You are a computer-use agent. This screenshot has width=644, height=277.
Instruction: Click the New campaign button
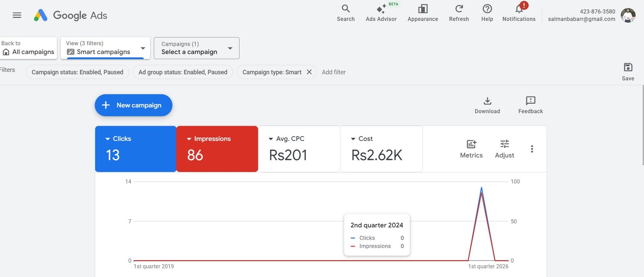pyautogui.click(x=133, y=105)
